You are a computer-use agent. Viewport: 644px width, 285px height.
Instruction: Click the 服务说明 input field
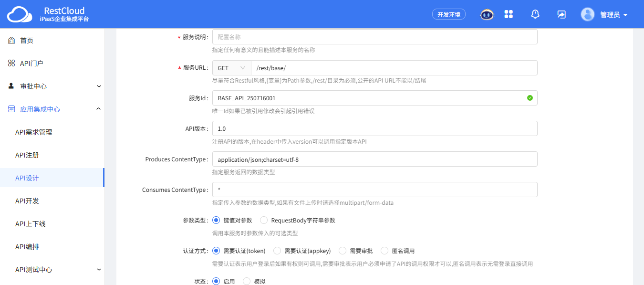[x=374, y=37]
